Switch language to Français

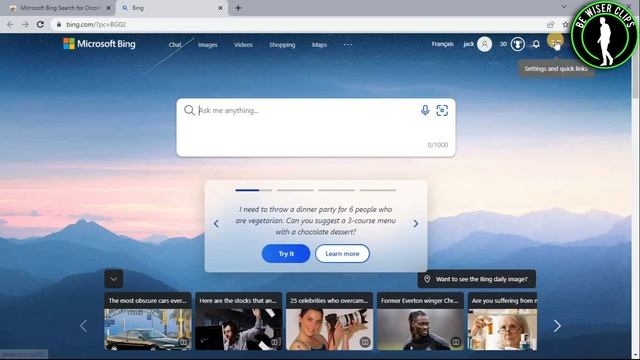pos(442,44)
